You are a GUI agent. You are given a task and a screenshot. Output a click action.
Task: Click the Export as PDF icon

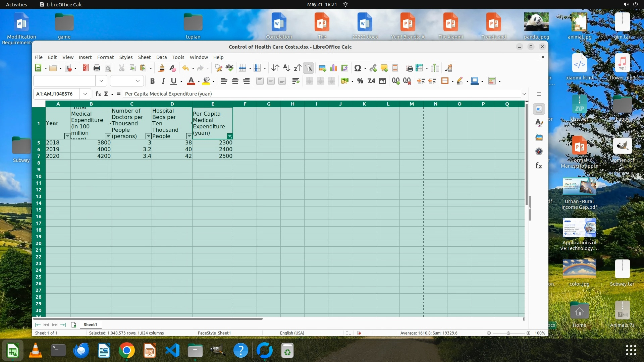tap(86, 68)
